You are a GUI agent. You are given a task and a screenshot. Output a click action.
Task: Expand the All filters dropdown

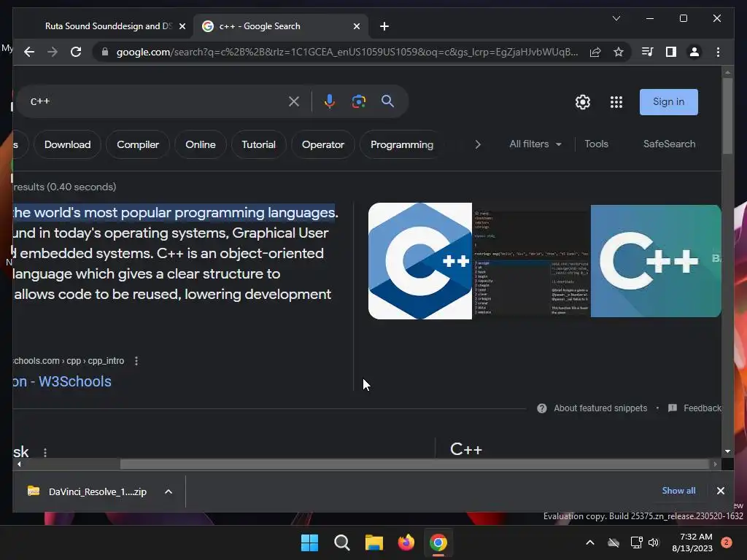pos(535,144)
